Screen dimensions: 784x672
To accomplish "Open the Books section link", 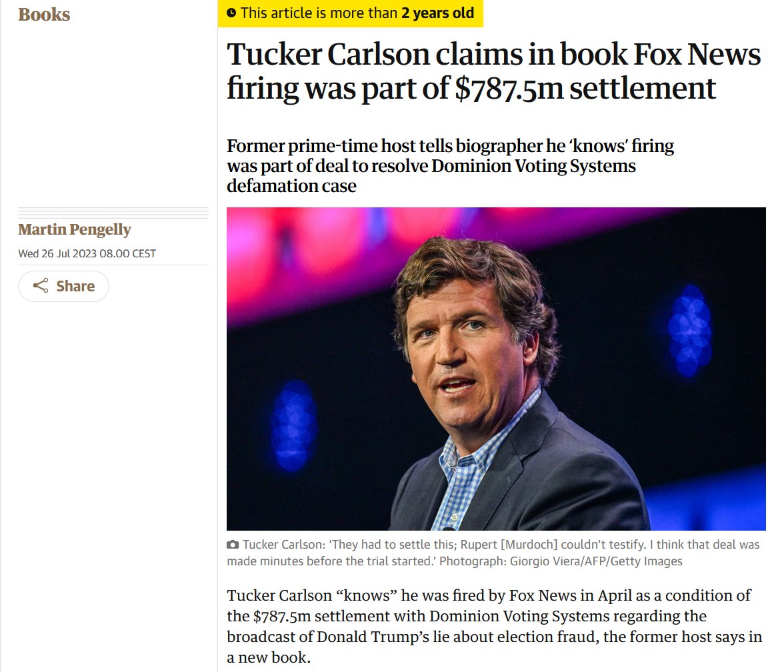I will (x=44, y=14).
